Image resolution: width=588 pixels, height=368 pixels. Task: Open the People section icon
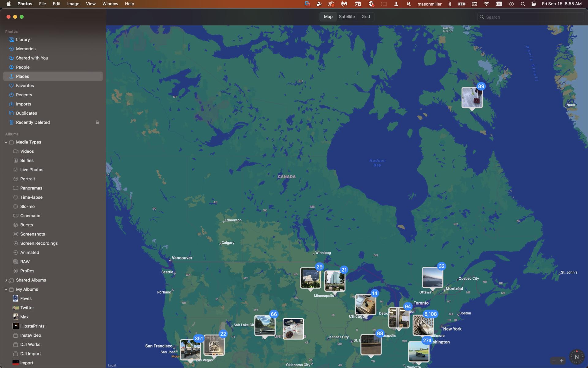pyautogui.click(x=11, y=67)
